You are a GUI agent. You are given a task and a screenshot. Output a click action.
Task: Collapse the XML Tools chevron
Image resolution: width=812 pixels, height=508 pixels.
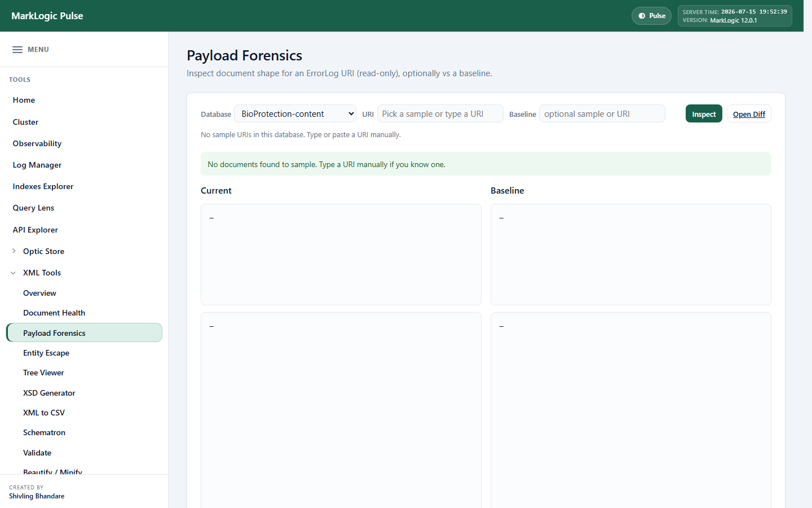click(14, 273)
